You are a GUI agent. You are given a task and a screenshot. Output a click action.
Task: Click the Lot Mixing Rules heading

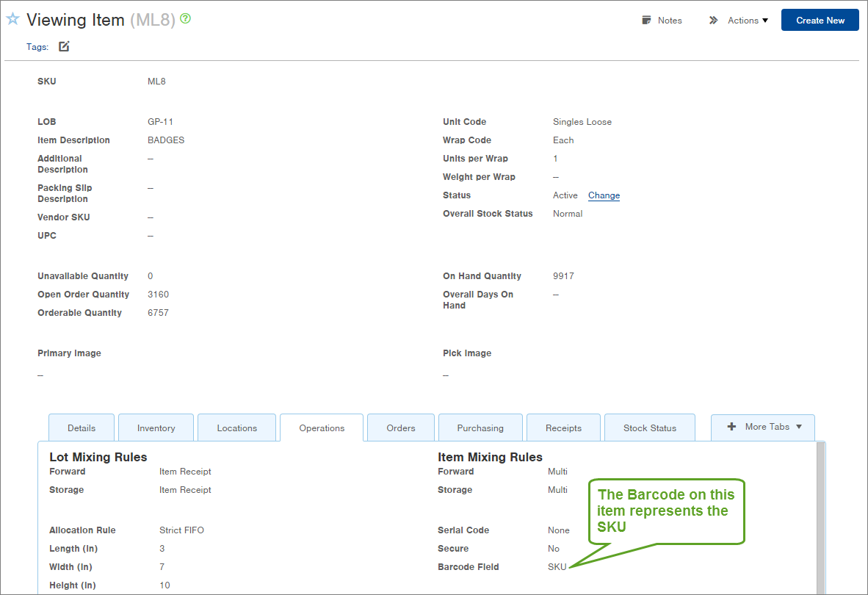pyautogui.click(x=98, y=457)
